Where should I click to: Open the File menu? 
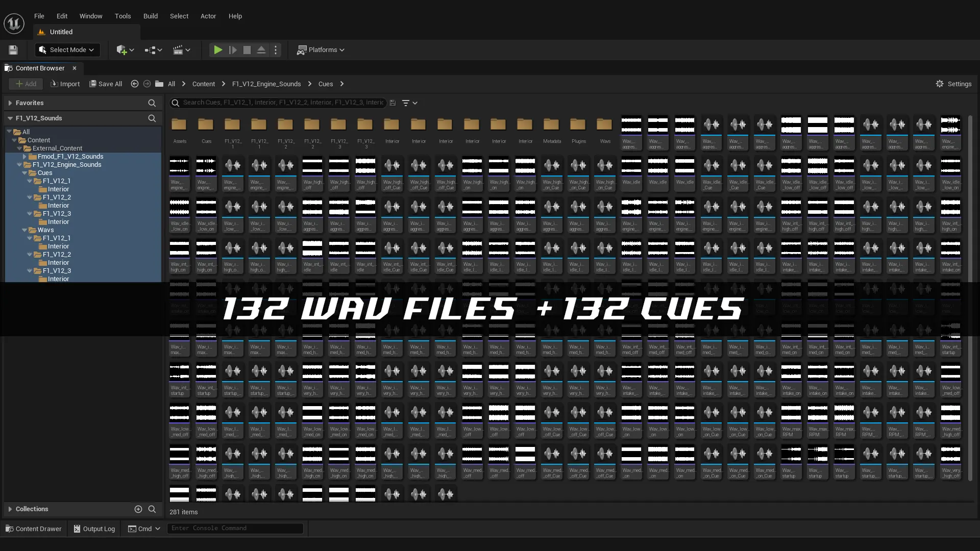pos(39,16)
